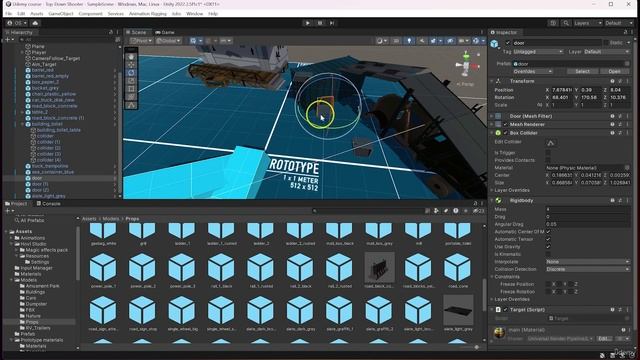This screenshot has height=360, width=640.
Task: Click the door GameObject cube icon in Inspector
Action: [x=495, y=44]
